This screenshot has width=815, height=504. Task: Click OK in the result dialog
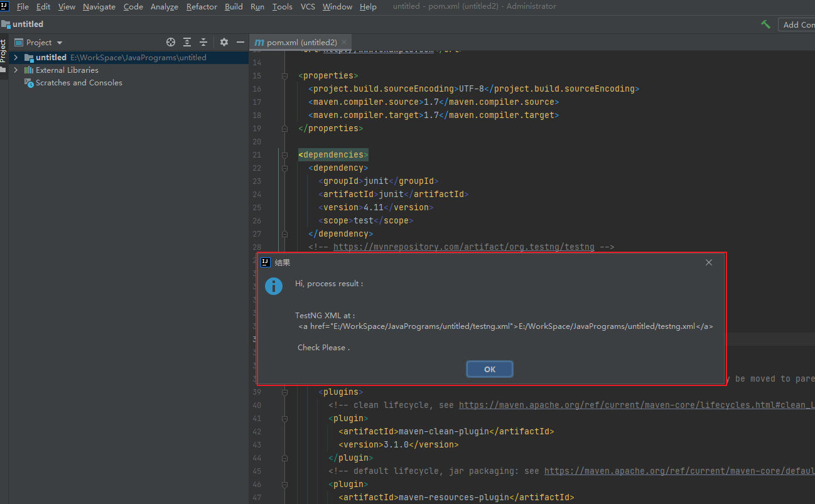click(x=490, y=369)
